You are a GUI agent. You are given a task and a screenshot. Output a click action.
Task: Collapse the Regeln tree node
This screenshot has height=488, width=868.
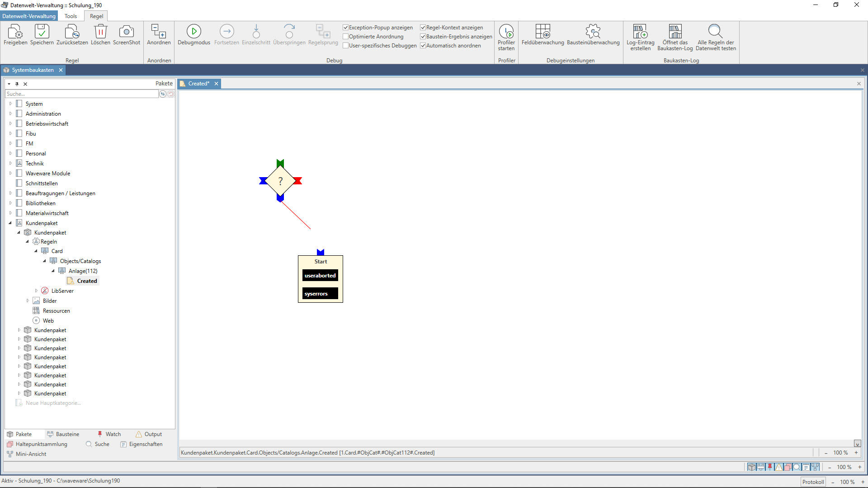tap(28, 242)
